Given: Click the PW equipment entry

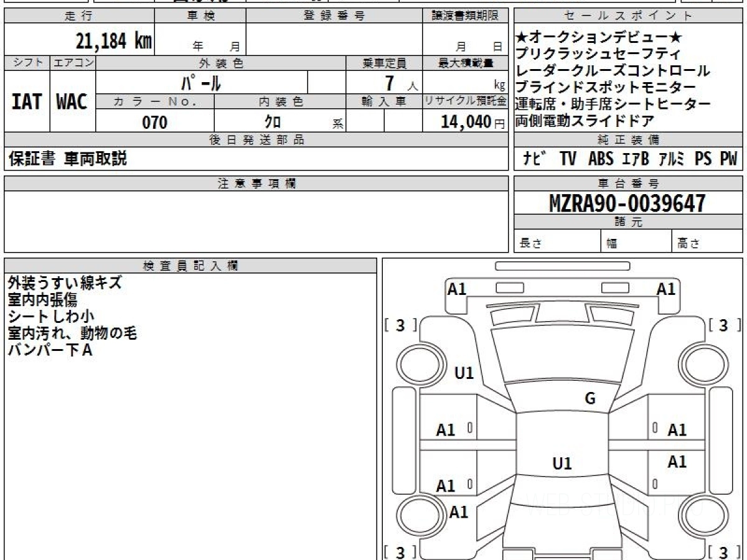Looking at the screenshot, I should [x=728, y=159].
